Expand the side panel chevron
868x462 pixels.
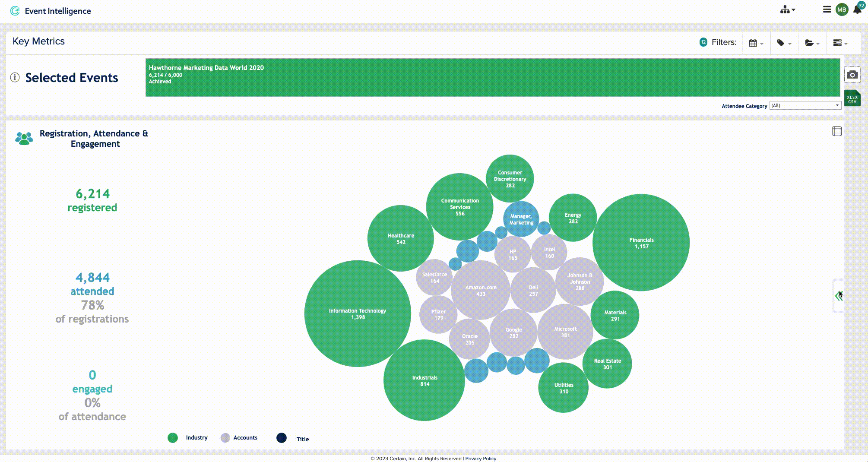839,296
